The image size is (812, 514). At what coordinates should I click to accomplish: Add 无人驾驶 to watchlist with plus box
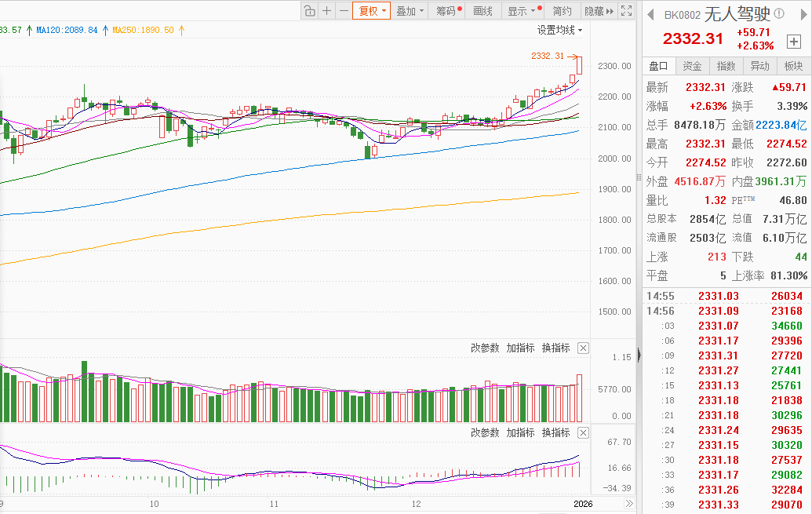[x=794, y=41]
